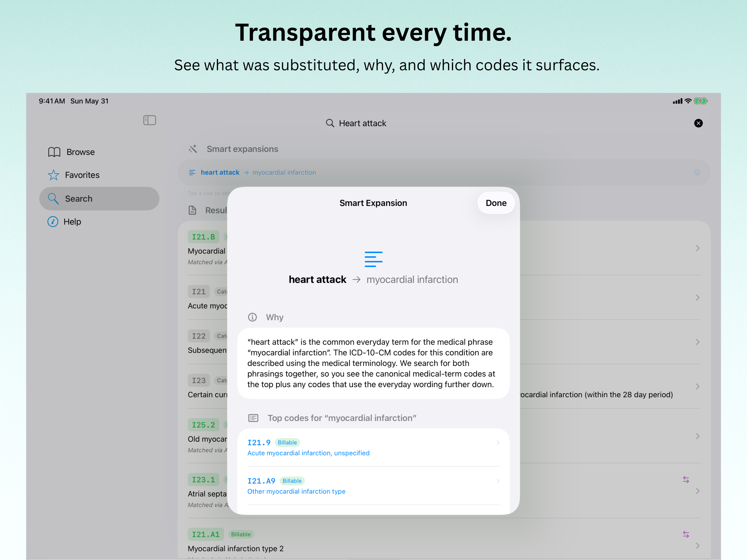Screen dimensions: 747x560
Task: Open code I21.9 in Top codes
Action: [x=373, y=448]
